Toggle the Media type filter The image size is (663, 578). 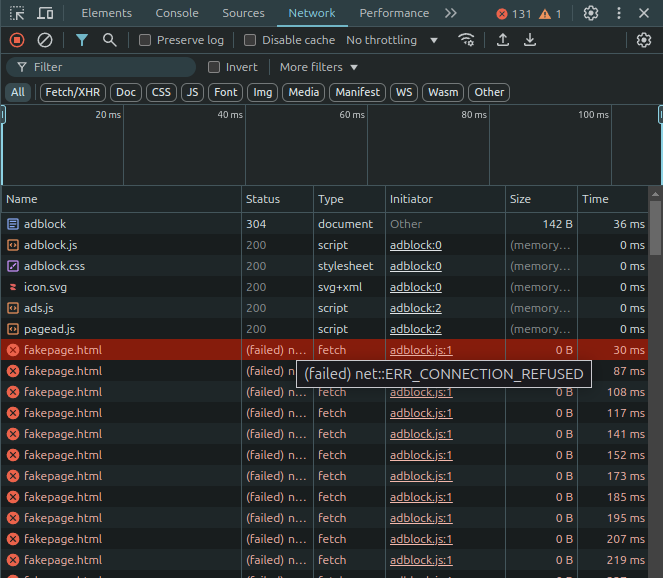(x=304, y=92)
